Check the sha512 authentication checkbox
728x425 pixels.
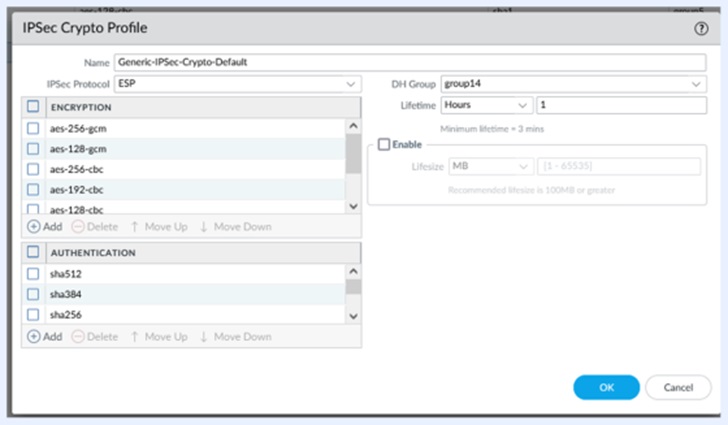click(x=33, y=273)
